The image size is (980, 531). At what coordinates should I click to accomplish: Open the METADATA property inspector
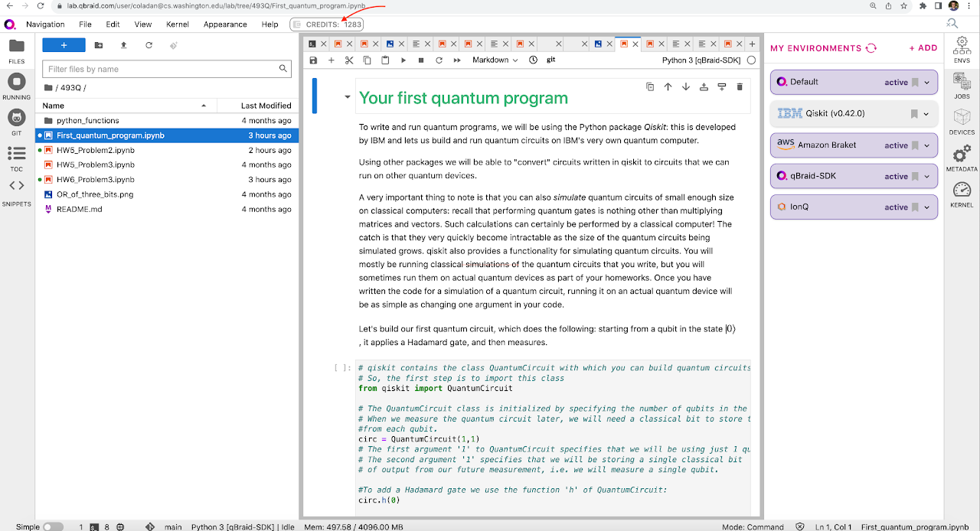(x=962, y=158)
